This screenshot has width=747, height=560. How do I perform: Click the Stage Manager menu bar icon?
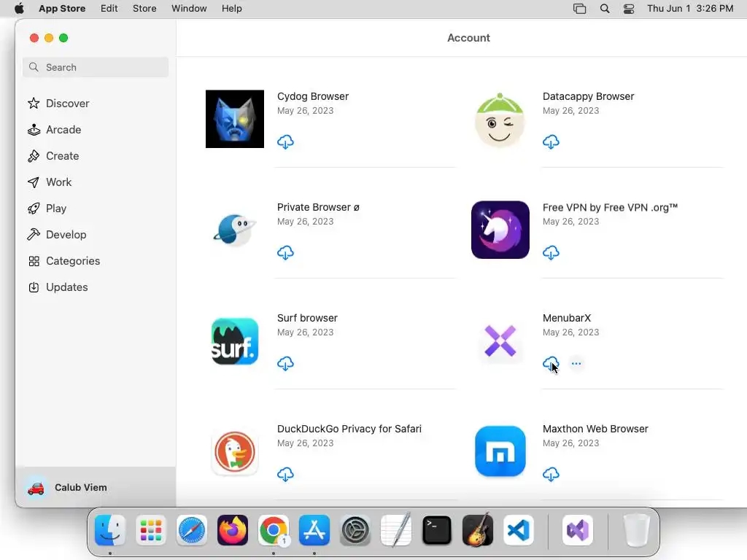click(579, 9)
